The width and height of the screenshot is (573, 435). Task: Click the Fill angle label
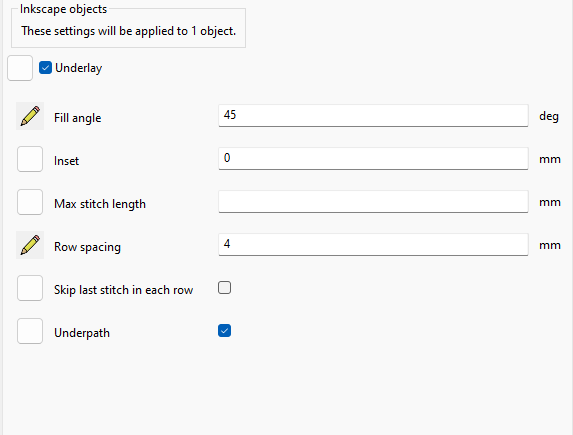(x=77, y=118)
